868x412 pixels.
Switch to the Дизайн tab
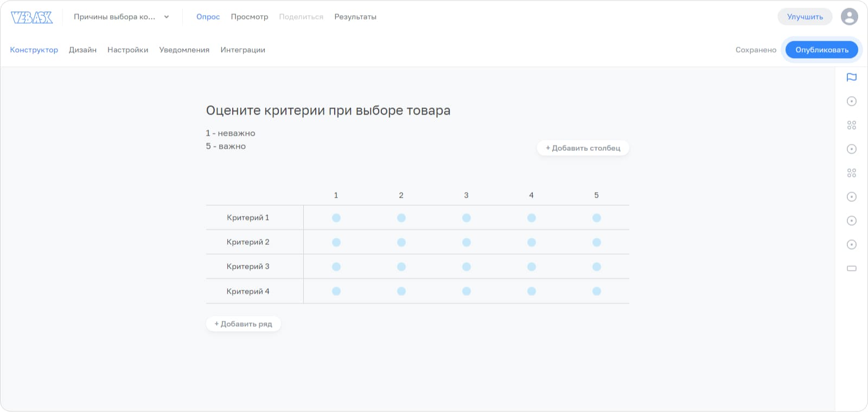pyautogui.click(x=82, y=50)
